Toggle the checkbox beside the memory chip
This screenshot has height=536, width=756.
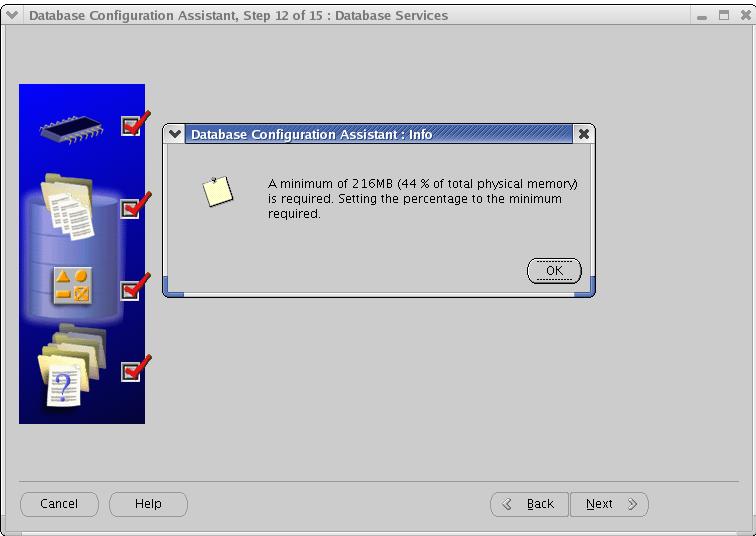click(131, 126)
